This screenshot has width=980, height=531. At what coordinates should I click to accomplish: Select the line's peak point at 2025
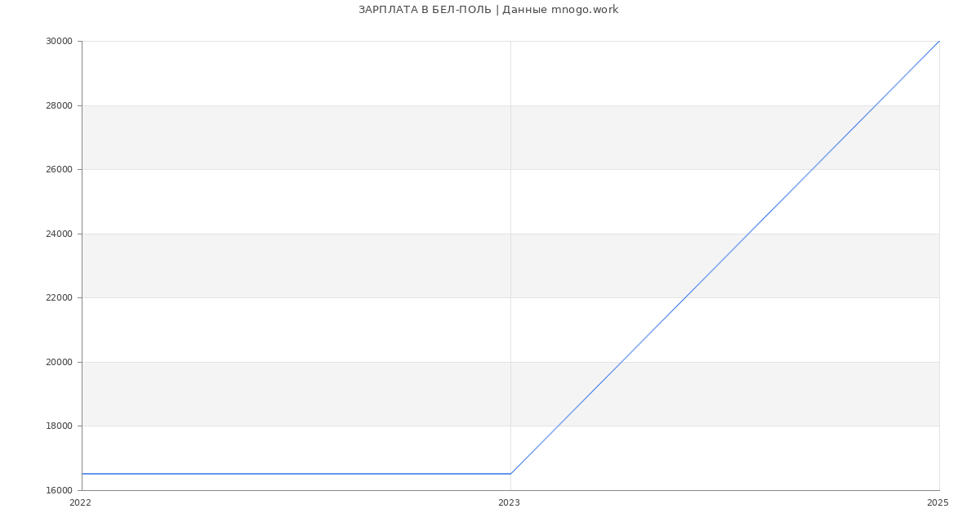coord(939,41)
